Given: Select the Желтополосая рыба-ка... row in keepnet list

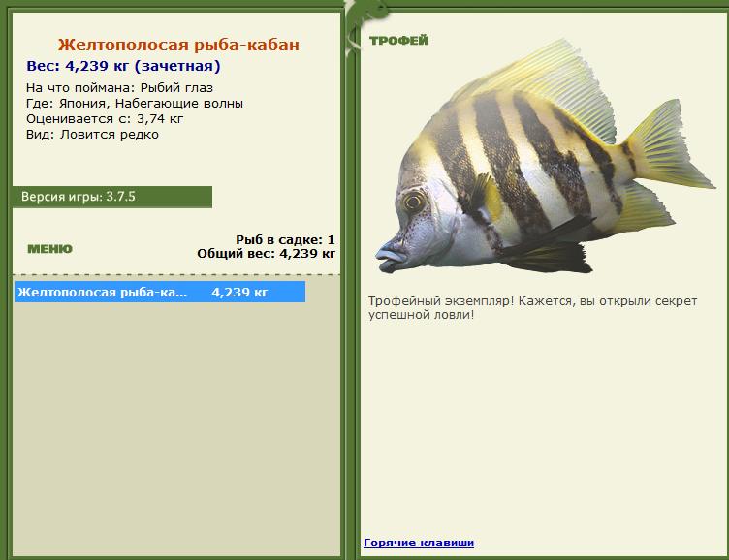Looking at the screenshot, I should [159, 292].
